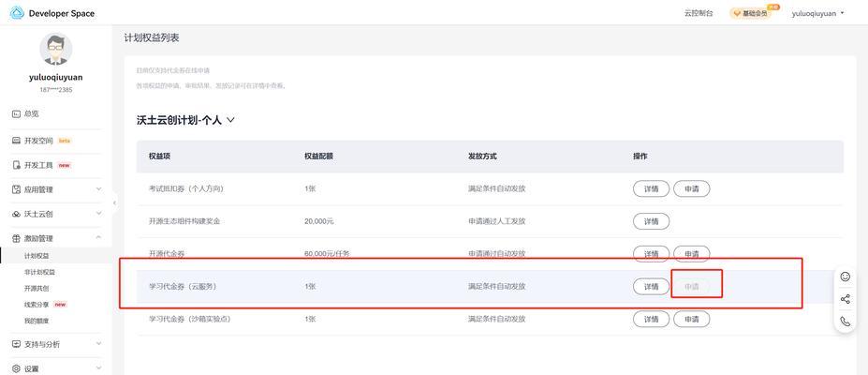Viewport: 868px width, 375px height.
Task: Click the 计划权益列表 page heading
Action: pyautogui.click(x=152, y=37)
